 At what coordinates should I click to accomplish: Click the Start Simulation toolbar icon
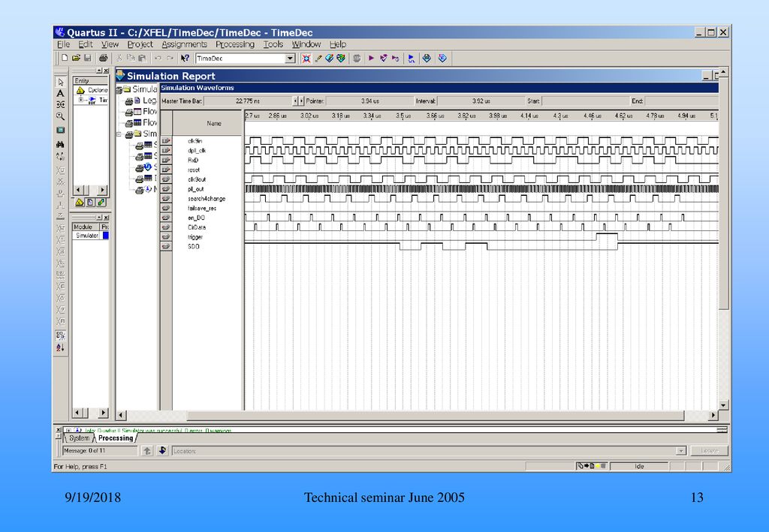(411, 59)
